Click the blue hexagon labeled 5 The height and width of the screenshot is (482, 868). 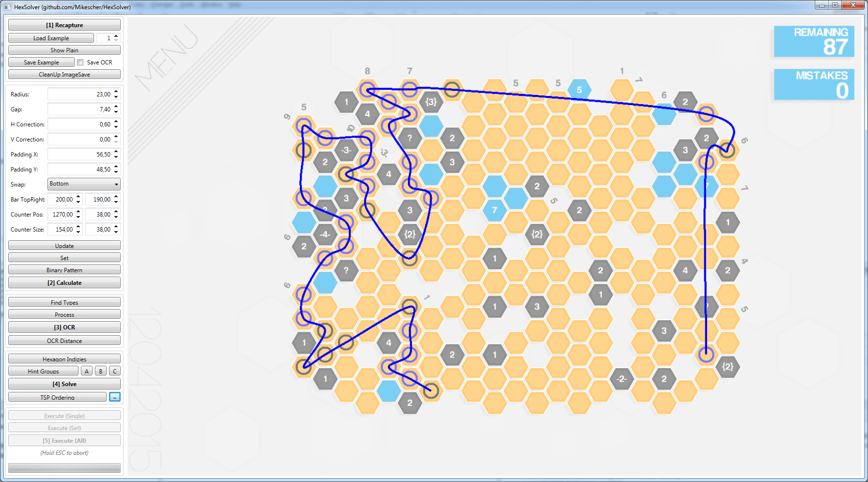pyautogui.click(x=579, y=90)
